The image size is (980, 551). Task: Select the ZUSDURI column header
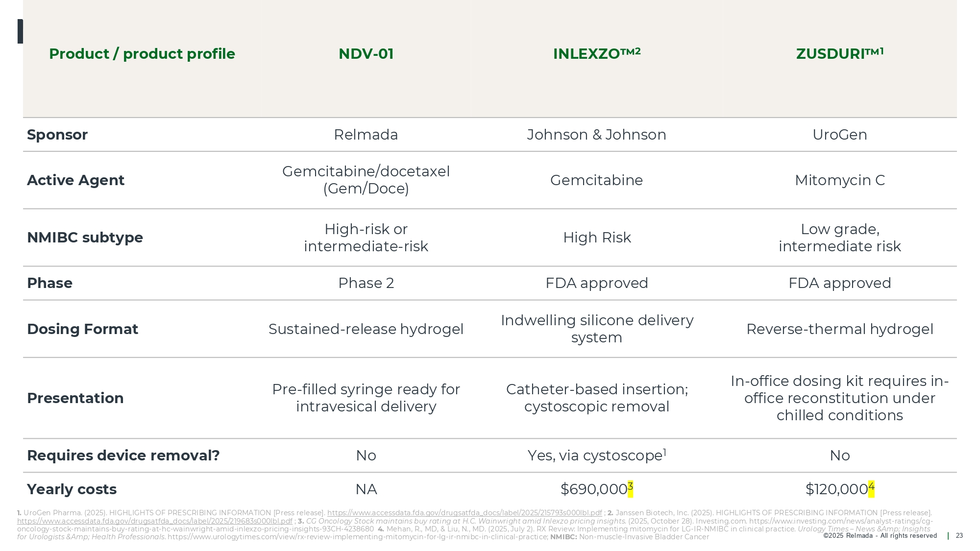pos(839,54)
